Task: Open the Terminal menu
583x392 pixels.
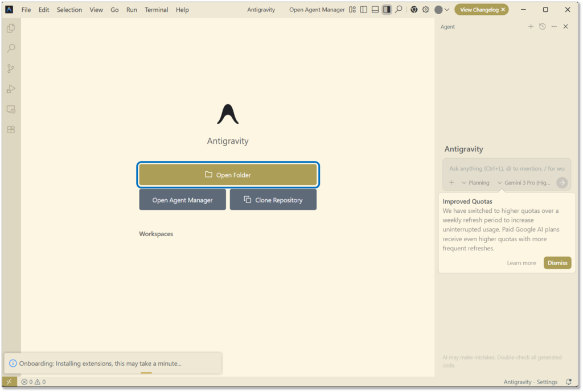Action: [x=156, y=10]
